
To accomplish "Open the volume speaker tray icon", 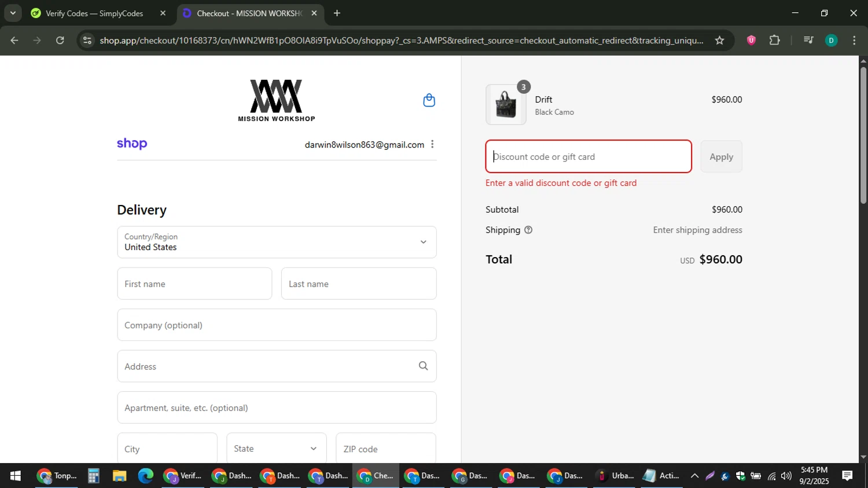I will coord(786,476).
